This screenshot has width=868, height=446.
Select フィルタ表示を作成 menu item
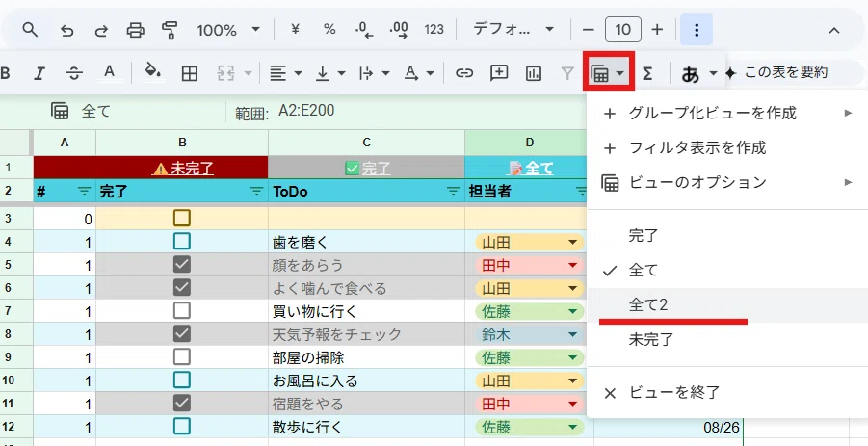[x=727, y=147]
